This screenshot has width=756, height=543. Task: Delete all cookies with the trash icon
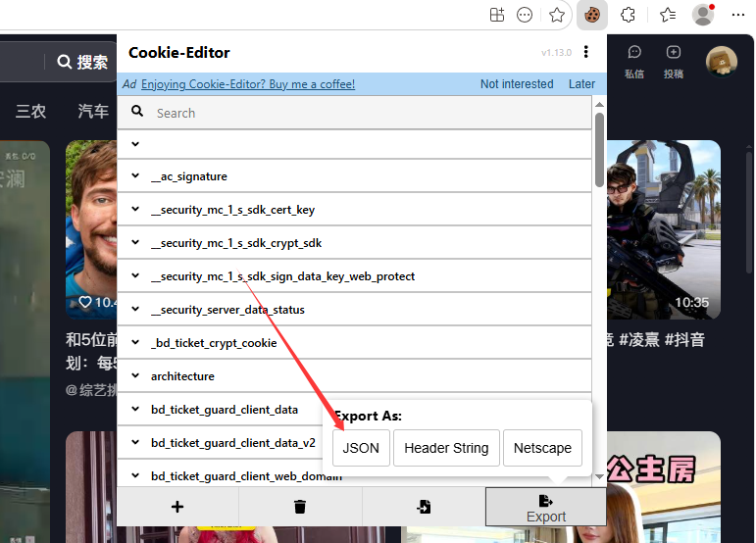(300, 507)
